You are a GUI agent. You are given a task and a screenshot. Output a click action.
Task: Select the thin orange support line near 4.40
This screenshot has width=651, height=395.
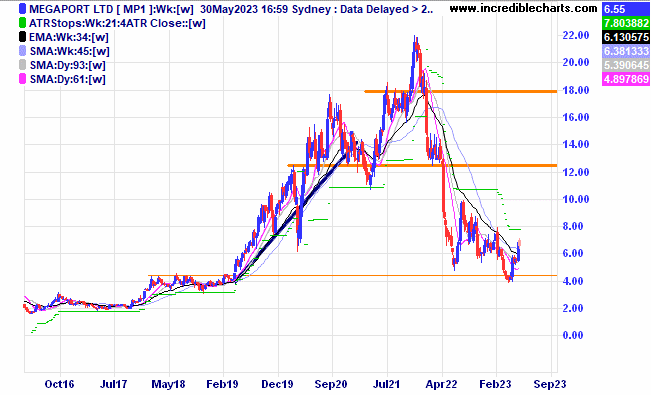(352, 275)
